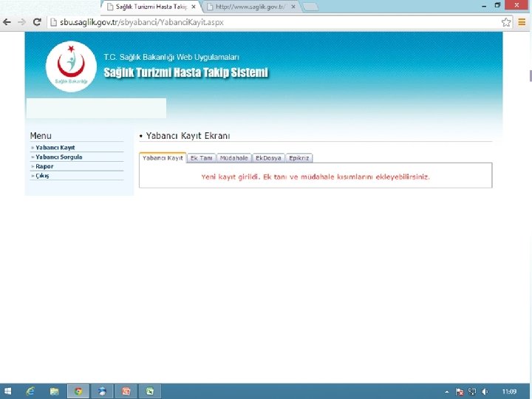The image size is (532, 399).
Task: Click the Action Center flag icon
Action: (x=460, y=392)
